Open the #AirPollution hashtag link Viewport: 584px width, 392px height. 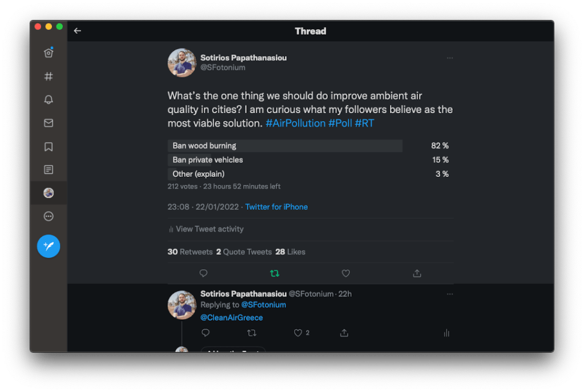(x=295, y=123)
